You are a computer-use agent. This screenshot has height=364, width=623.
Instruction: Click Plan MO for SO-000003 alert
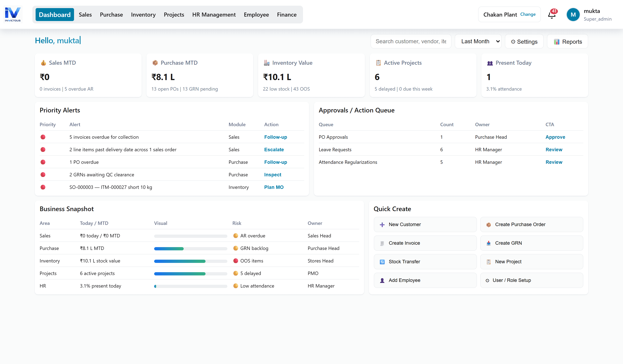click(x=274, y=187)
